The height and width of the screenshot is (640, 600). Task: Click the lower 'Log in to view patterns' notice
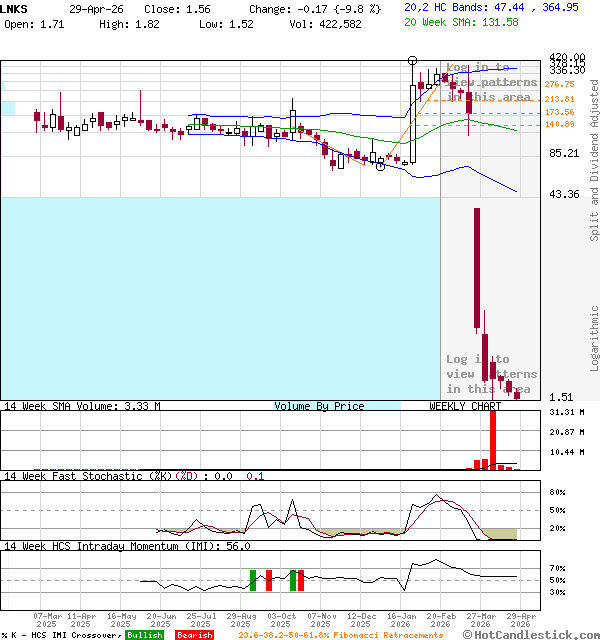491,374
